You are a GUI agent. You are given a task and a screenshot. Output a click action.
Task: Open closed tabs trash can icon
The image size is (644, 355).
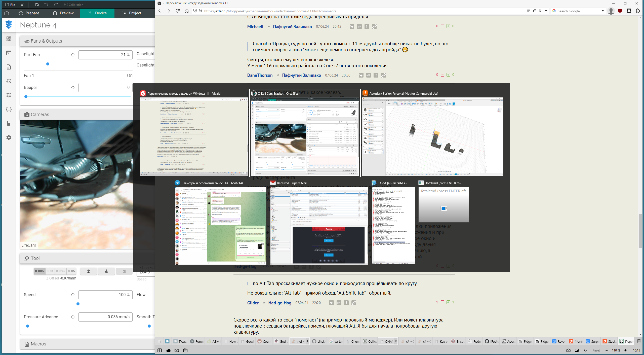point(639,341)
